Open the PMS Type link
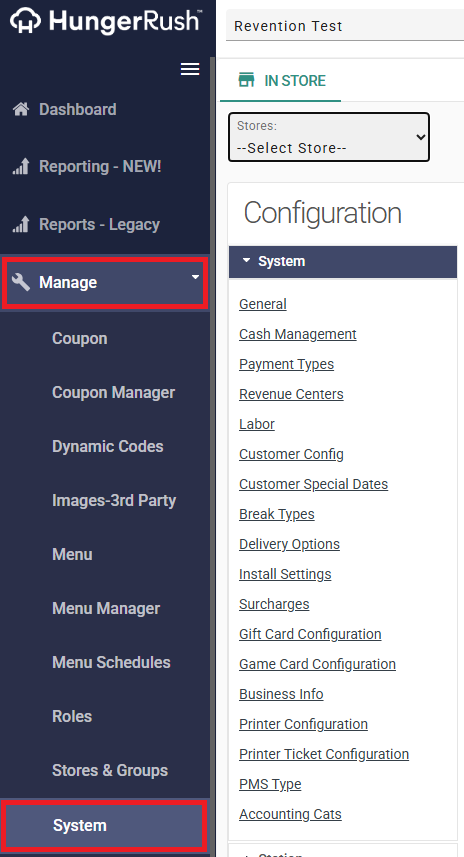Screen dimensions: 464x857 point(270,784)
